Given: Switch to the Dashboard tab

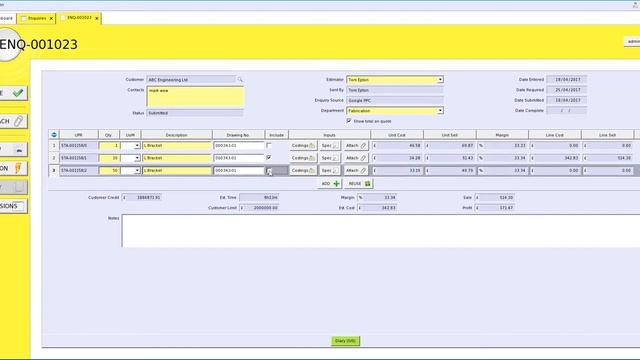Looking at the screenshot, I should (7, 18).
